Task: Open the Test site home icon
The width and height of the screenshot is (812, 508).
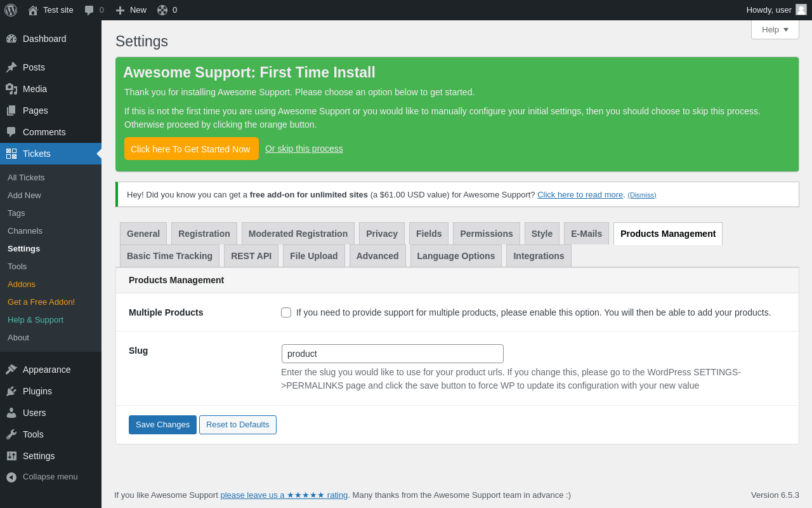Action: coord(33,10)
